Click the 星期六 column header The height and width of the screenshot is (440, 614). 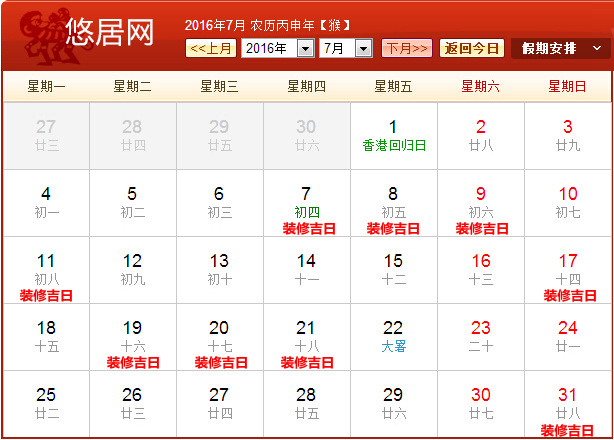pyautogui.click(x=481, y=87)
